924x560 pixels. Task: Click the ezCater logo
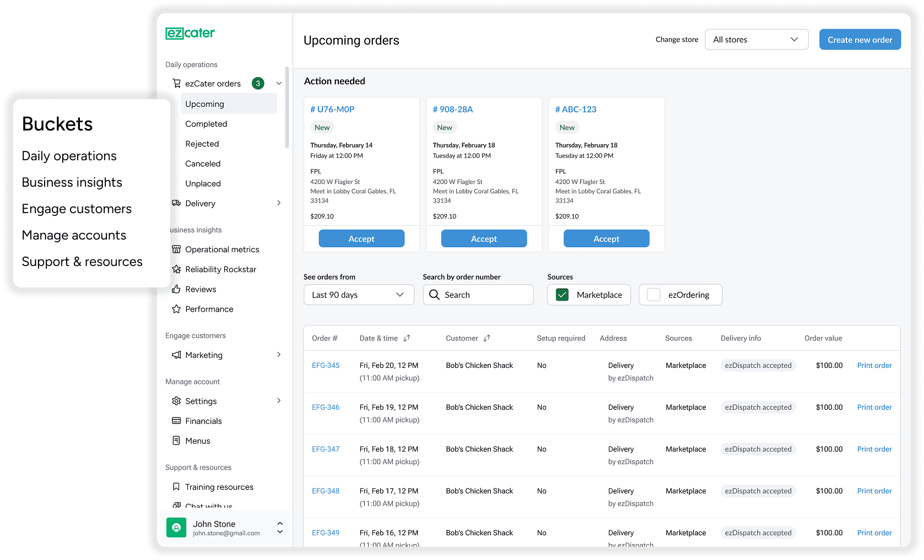tap(190, 34)
